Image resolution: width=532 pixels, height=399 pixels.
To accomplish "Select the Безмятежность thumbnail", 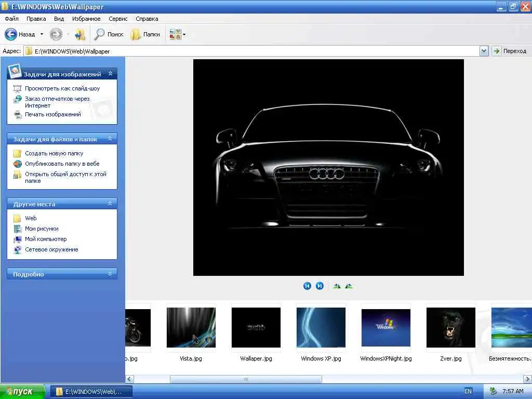I will tap(512, 327).
